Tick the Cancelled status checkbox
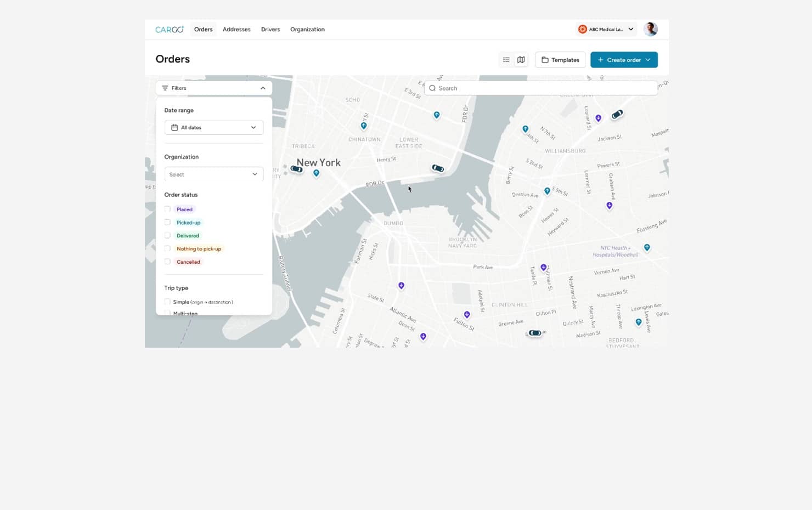This screenshot has width=812, height=510. pos(167,262)
